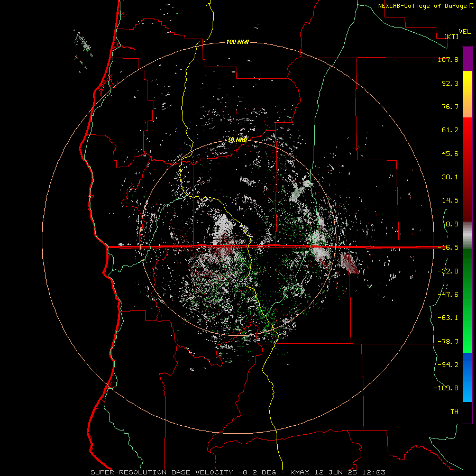
Task: Pick the blue segment of the color bar
Action: 467,377
